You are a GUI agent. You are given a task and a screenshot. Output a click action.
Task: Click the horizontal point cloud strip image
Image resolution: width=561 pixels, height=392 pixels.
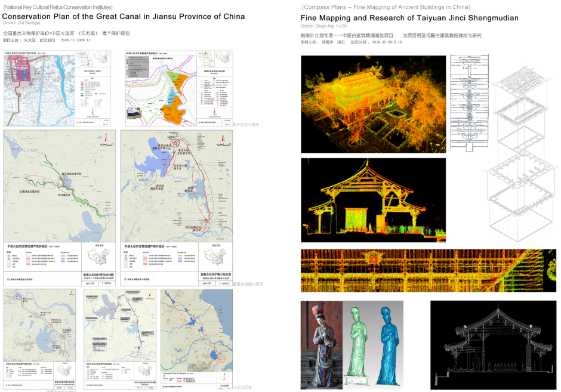(429, 270)
